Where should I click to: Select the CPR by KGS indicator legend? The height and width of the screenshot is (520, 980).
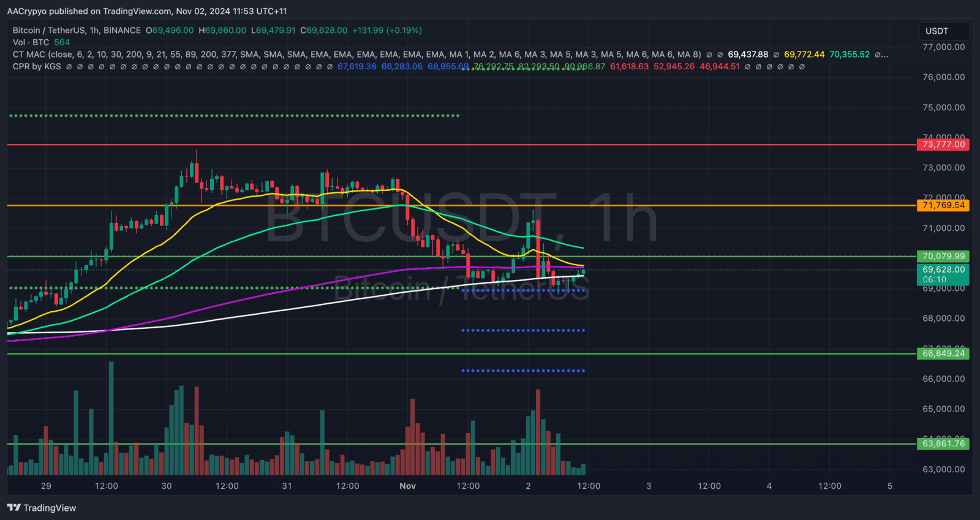click(37, 66)
